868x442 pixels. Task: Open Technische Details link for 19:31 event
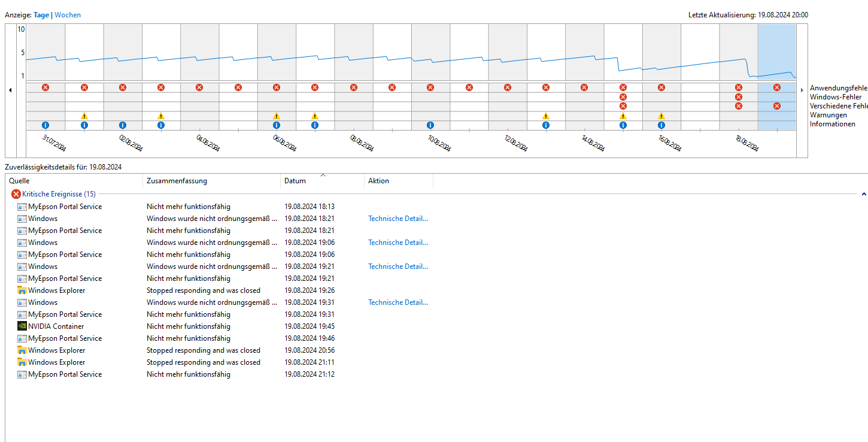tap(398, 302)
